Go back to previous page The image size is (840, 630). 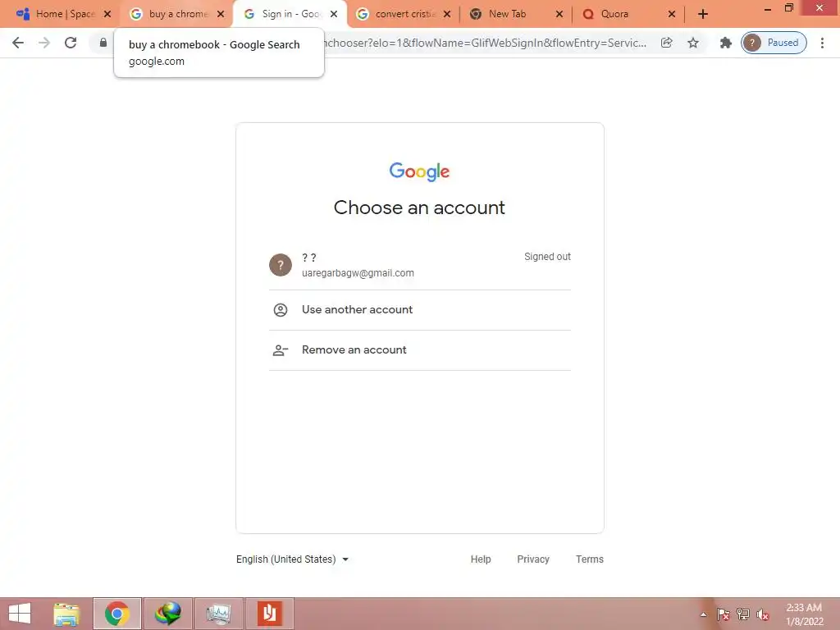coord(18,43)
